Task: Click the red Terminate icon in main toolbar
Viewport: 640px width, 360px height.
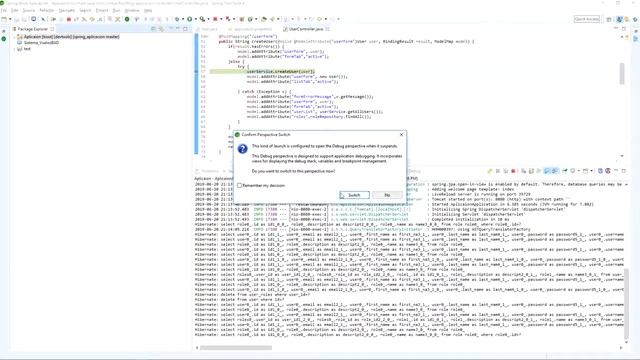Action: click(69, 19)
